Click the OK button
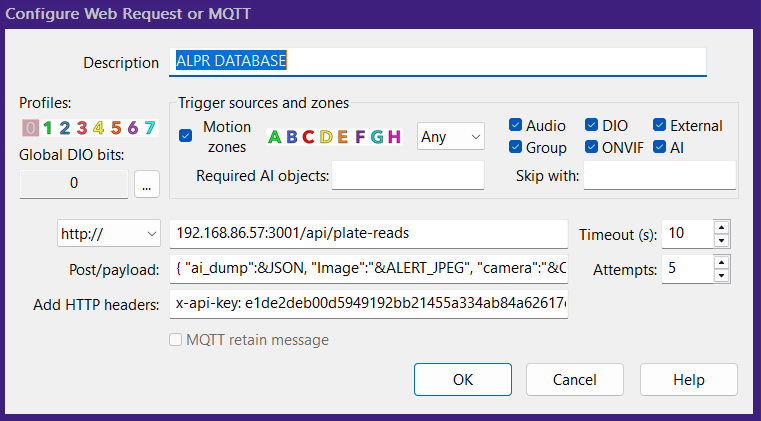 tap(462, 380)
